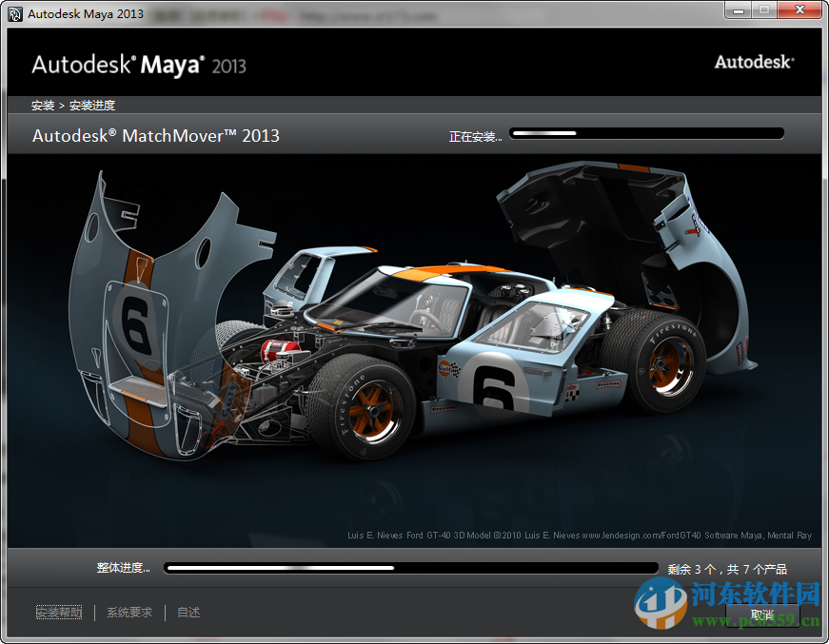Click the 正在安装 status label
Screen dimensions: 829x644
pos(475,137)
